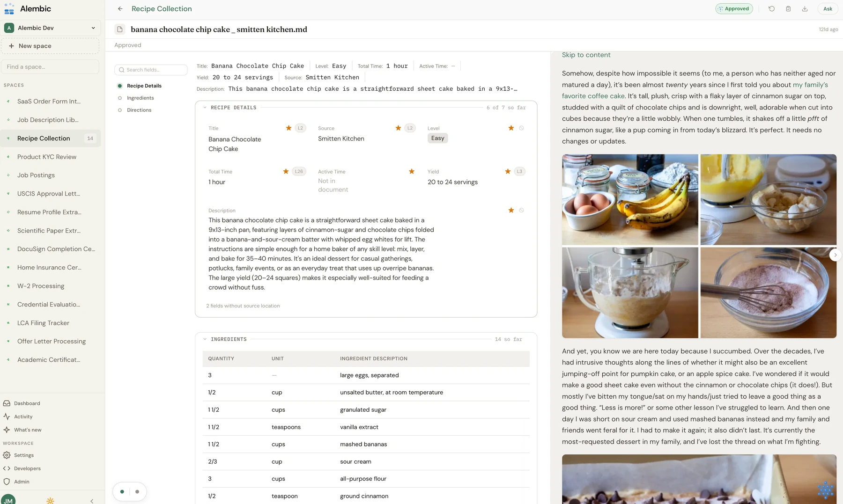This screenshot has height=504, width=843.
Task: Click the L26 source badge on Total Time
Action: pyautogui.click(x=299, y=172)
